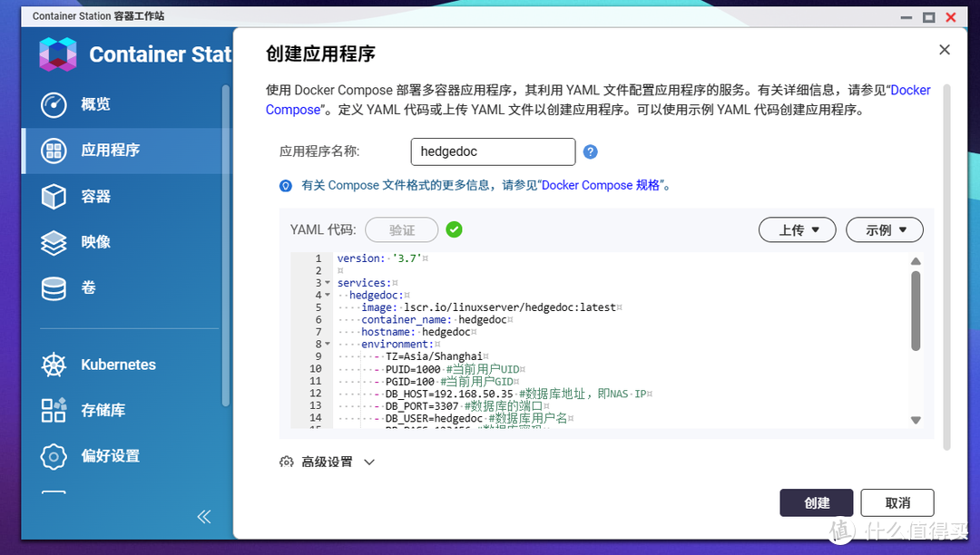This screenshot has height=555, width=980.
Task: Open the 'Docker Compose' documentation link
Action: (x=908, y=90)
